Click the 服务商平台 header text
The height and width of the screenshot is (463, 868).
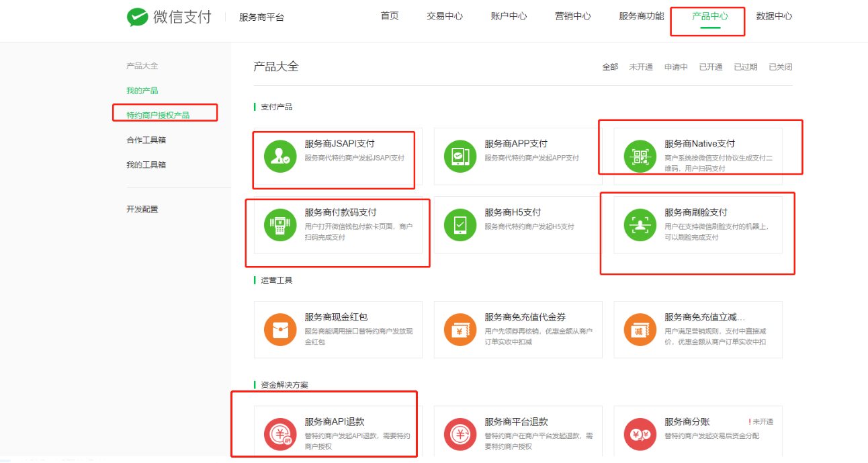tap(261, 17)
